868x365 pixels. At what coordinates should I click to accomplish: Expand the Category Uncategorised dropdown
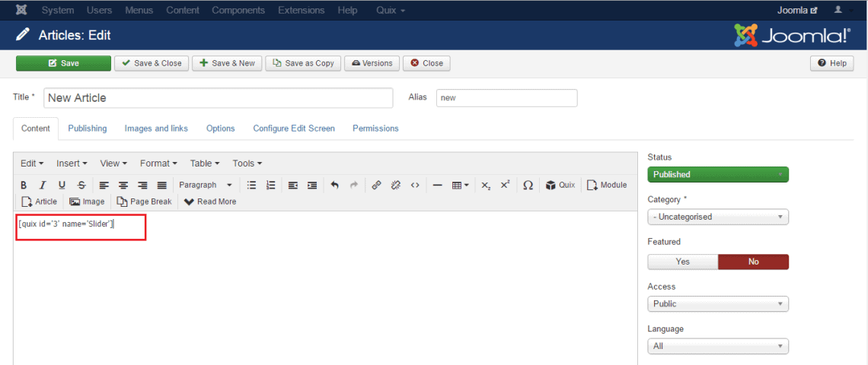(x=717, y=217)
